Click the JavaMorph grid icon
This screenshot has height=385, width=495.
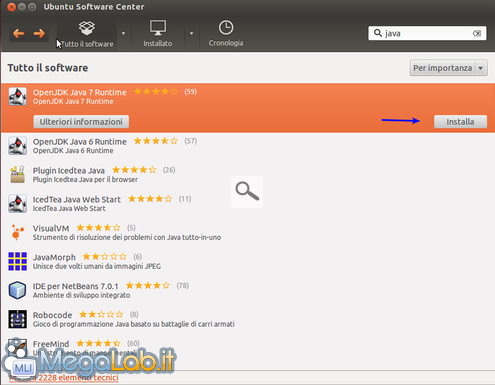point(17,261)
